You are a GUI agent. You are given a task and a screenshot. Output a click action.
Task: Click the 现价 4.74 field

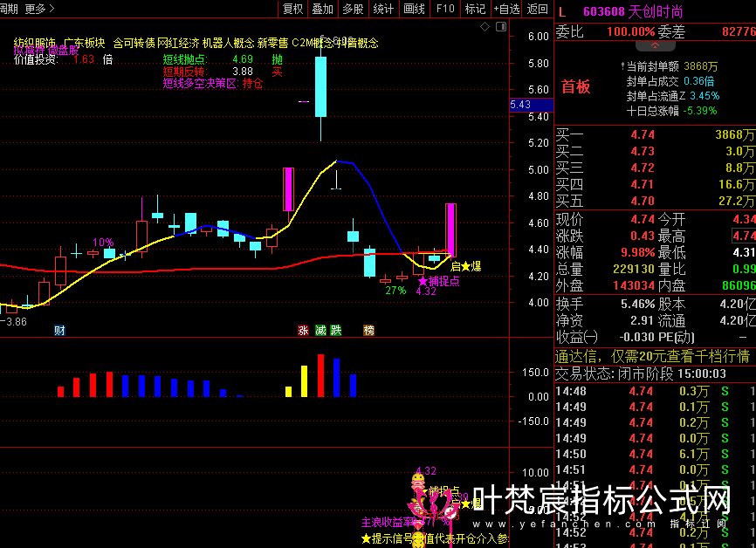point(606,219)
